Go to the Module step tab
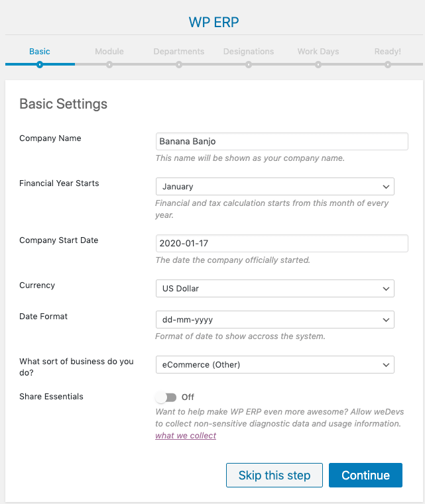 click(109, 52)
